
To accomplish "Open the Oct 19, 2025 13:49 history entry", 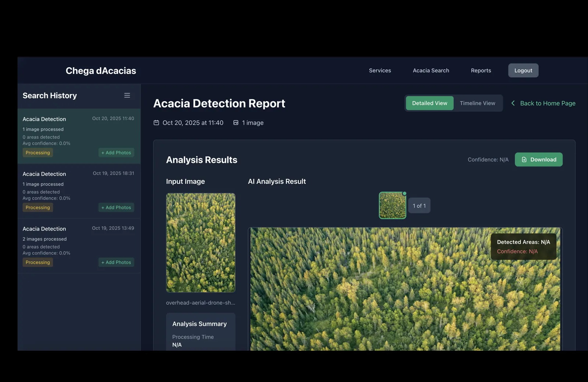I will pyautogui.click(x=79, y=246).
